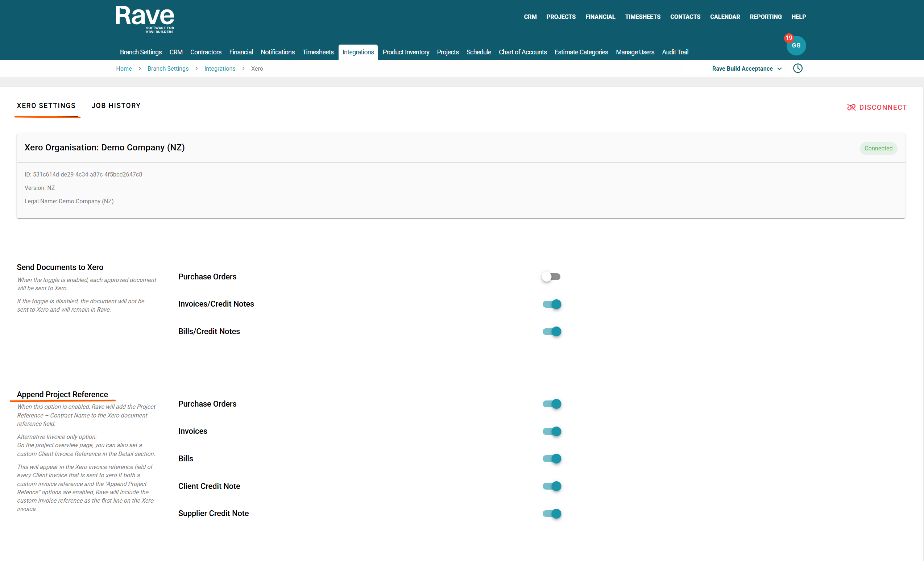Image resolution: width=924 pixels, height=561 pixels.
Task: Click the Disconnect broken-link icon
Action: (851, 107)
